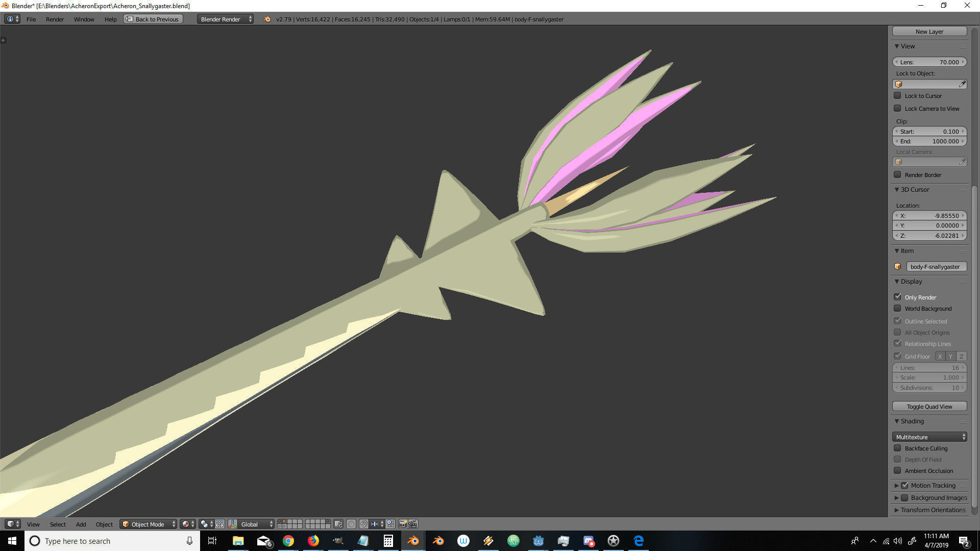Launch Google Chrome from taskbar
Screen dimensions: 980x551
point(288,541)
